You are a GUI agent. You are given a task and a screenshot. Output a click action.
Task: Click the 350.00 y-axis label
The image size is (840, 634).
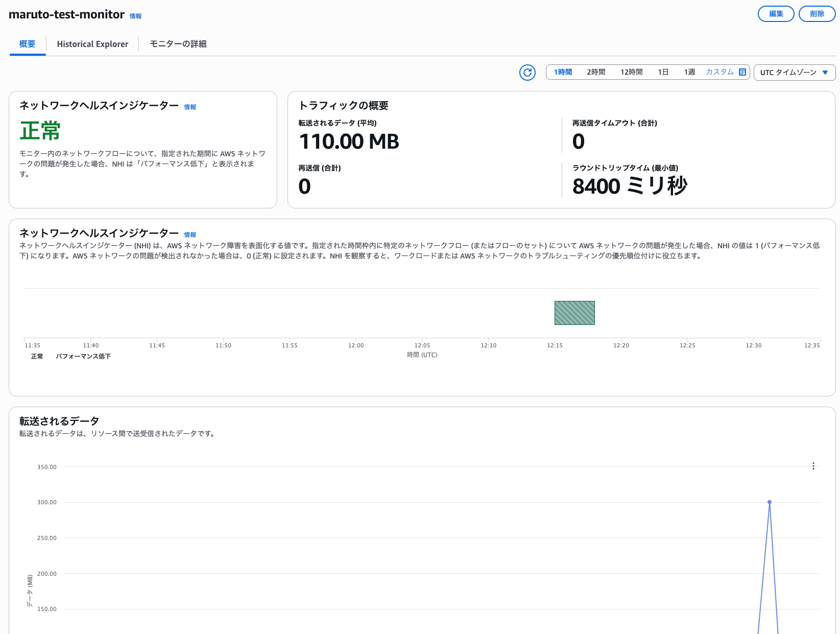coord(47,467)
